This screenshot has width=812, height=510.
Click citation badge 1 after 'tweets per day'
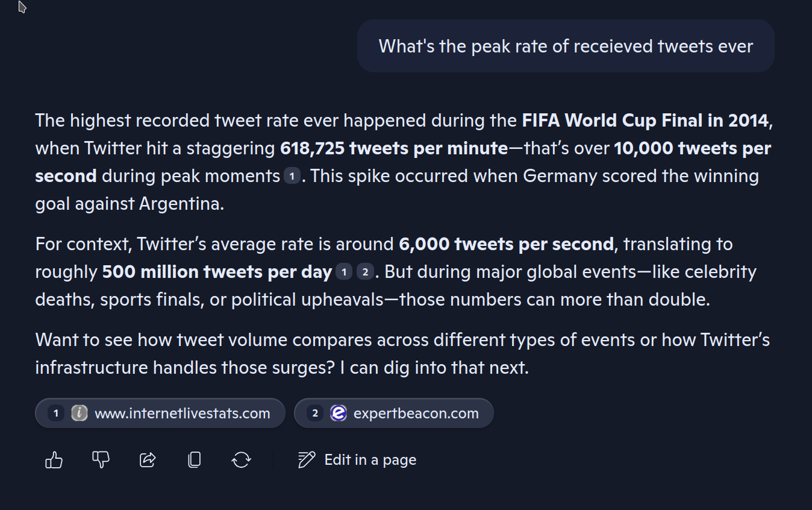[344, 271]
